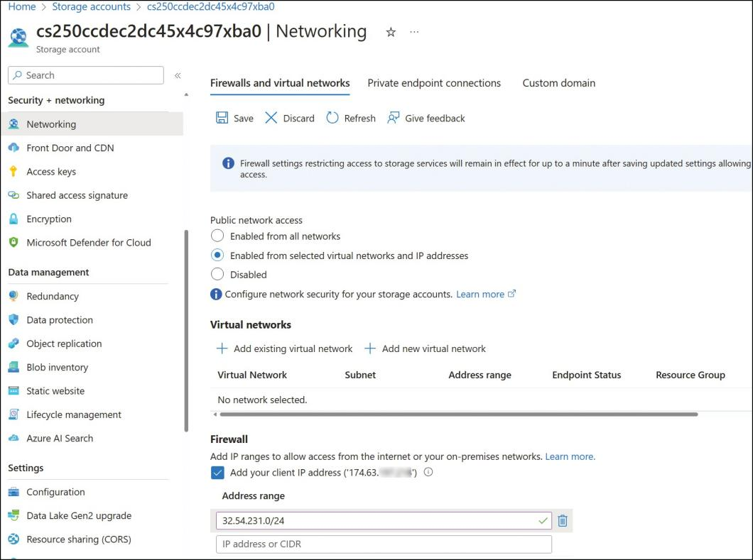Open Lifecycle management in the sidebar

coord(74,414)
